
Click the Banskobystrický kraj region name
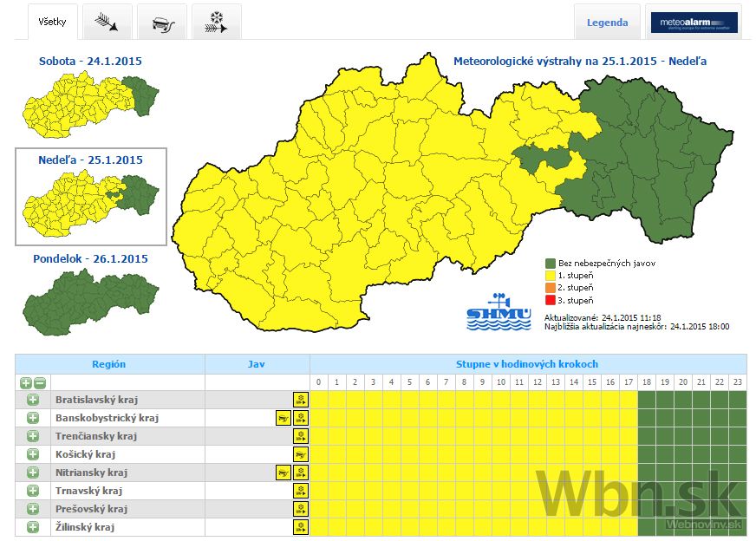pyautogui.click(x=107, y=418)
